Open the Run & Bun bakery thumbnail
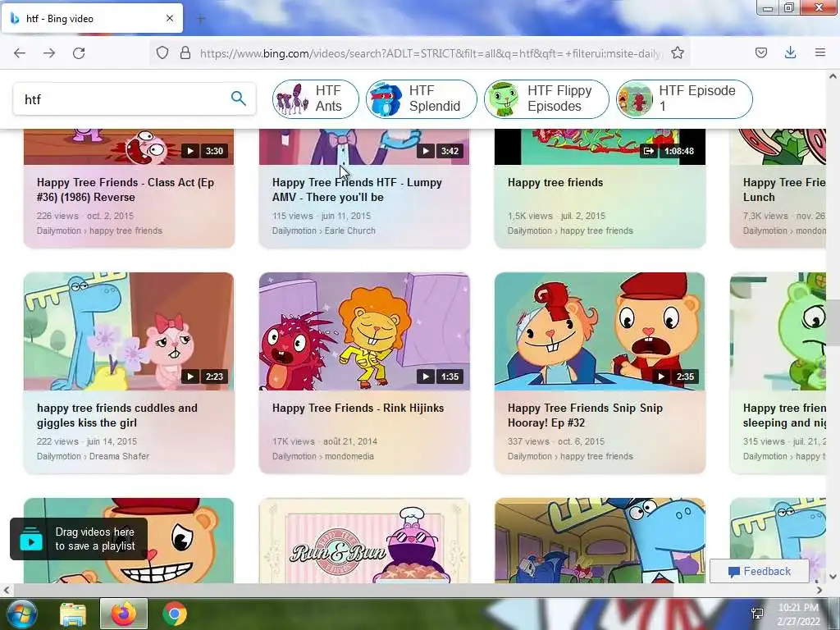This screenshot has height=630, width=840. (x=364, y=541)
